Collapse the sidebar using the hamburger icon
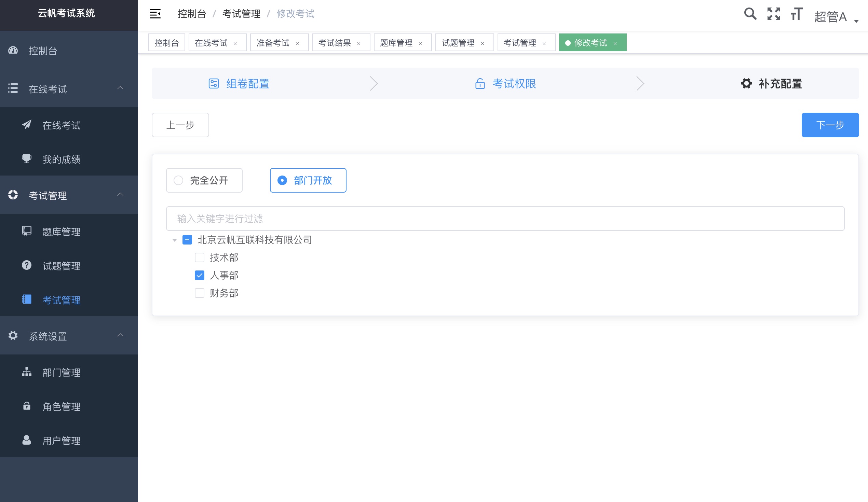This screenshot has height=502, width=868. click(155, 14)
